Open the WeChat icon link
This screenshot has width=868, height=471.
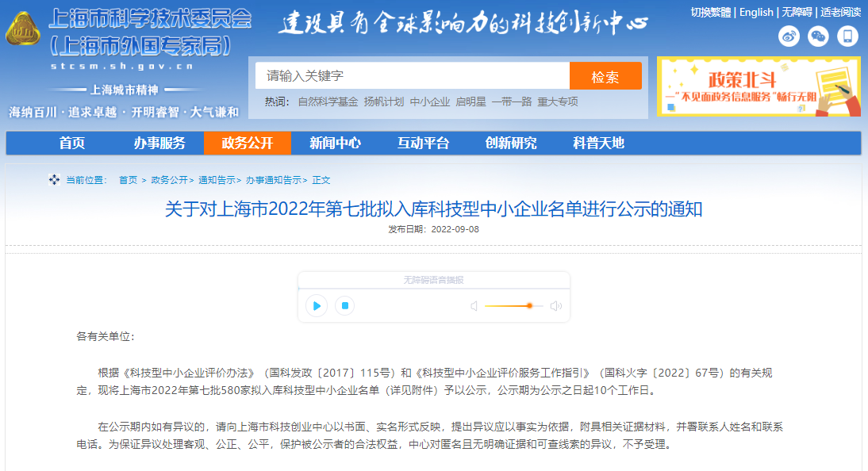[818, 36]
